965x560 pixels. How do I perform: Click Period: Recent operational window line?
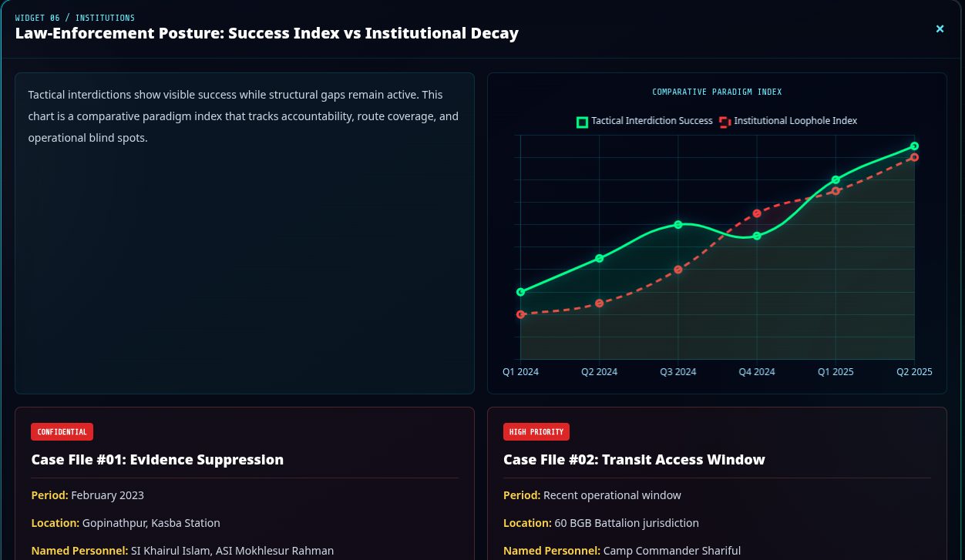point(592,495)
